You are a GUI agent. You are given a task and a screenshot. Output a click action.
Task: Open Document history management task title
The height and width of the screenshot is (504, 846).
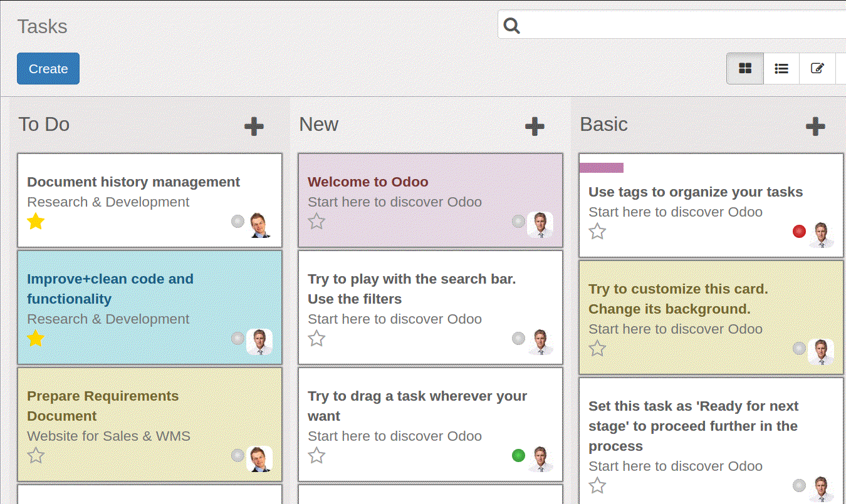tap(133, 182)
